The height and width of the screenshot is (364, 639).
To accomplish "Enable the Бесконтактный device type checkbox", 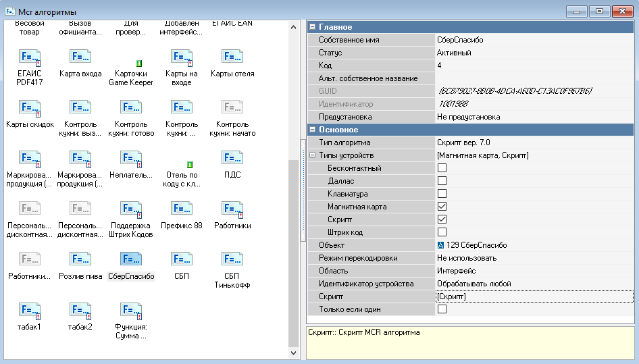I will coord(442,168).
